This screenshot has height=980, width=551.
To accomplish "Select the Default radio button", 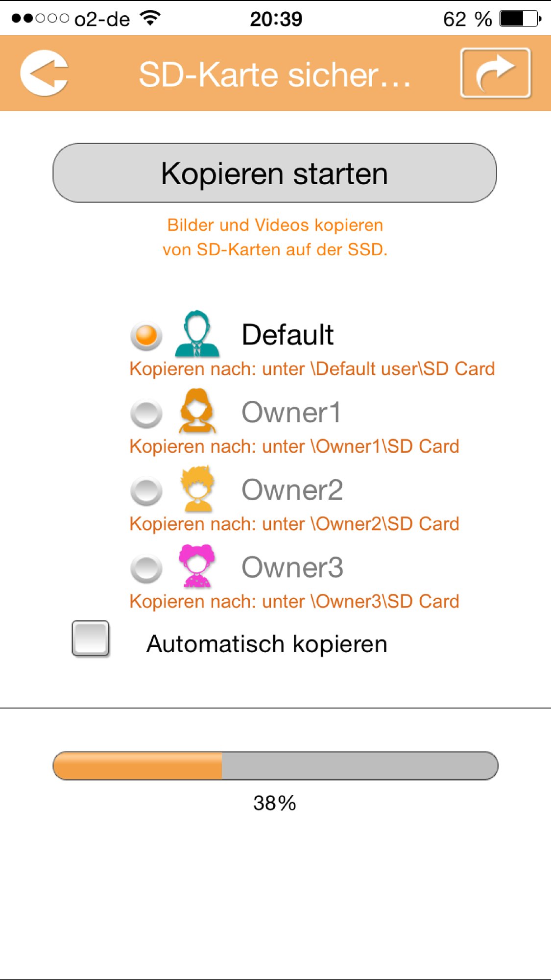I will 146,337.
